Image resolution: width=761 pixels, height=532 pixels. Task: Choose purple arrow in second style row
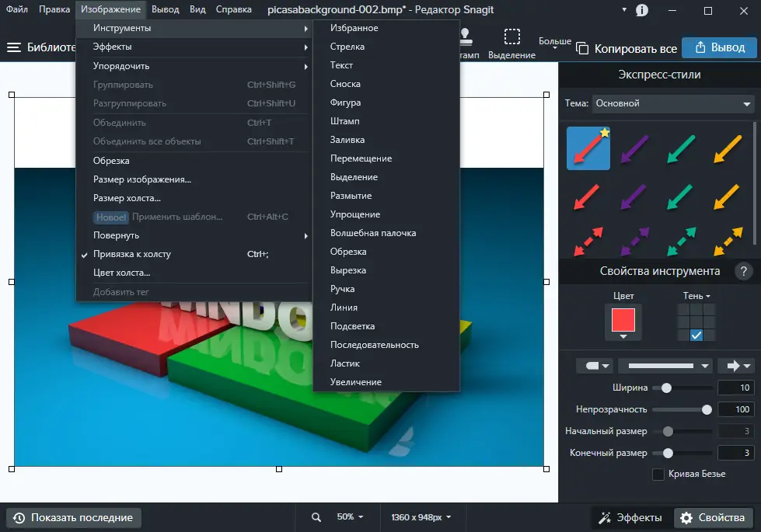(x=634, y=196)
